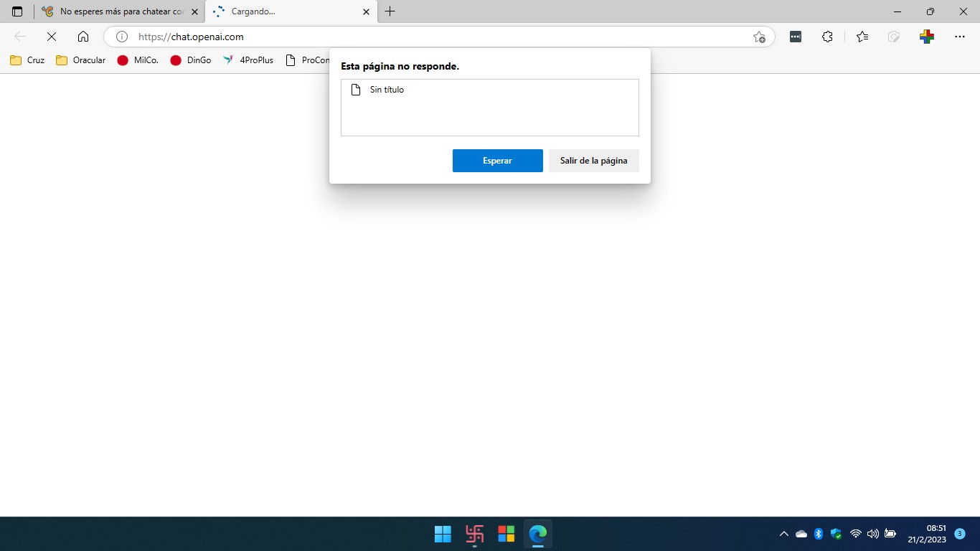The image size is (980, 551).
Task: Close the Cargando tab
Action: (366, 11)
